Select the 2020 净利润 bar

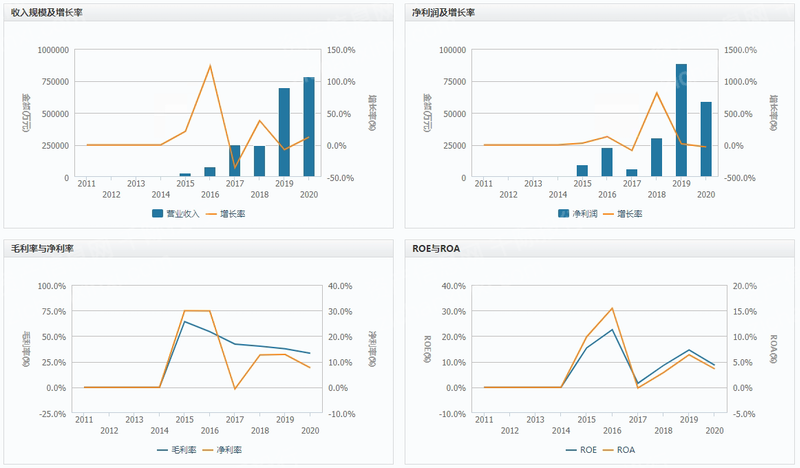point(706,140)
